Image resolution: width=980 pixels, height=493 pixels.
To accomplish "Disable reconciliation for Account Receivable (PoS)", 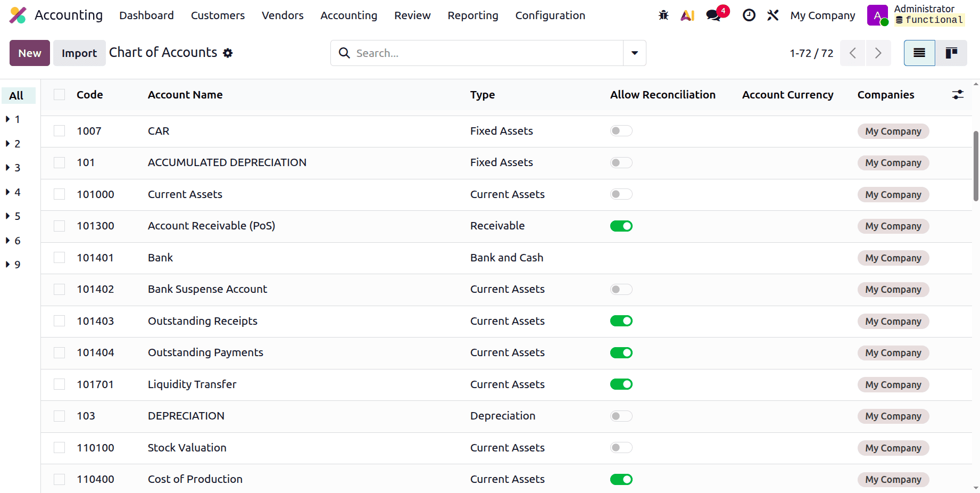I will (x=621, y=226).
